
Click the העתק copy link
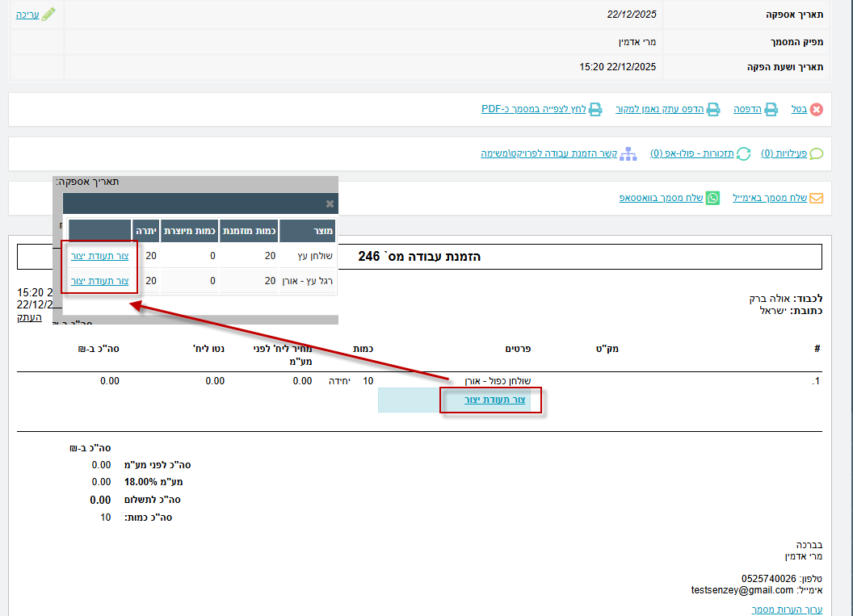tap(30, 317)
